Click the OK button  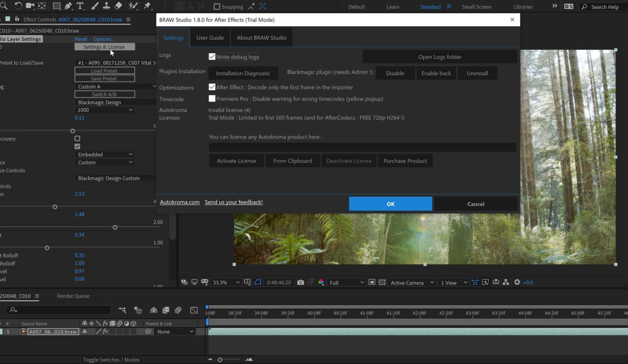(x=390, y=204)
